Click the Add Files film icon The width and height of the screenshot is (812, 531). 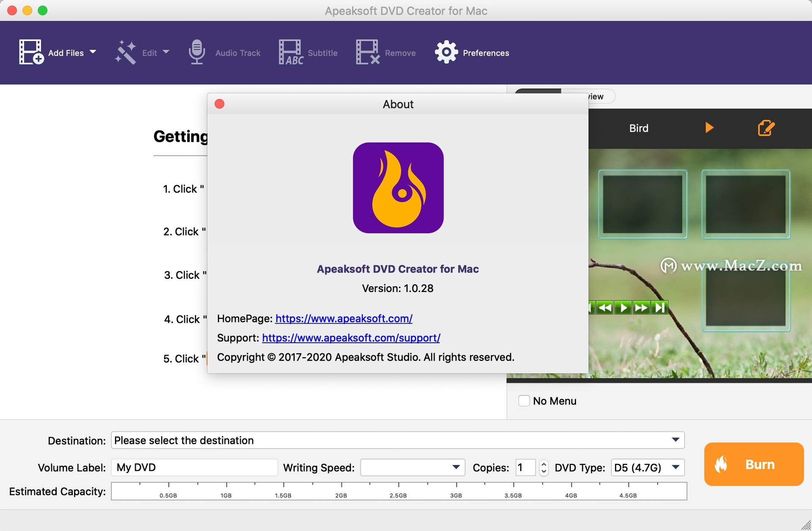(31, 52)
